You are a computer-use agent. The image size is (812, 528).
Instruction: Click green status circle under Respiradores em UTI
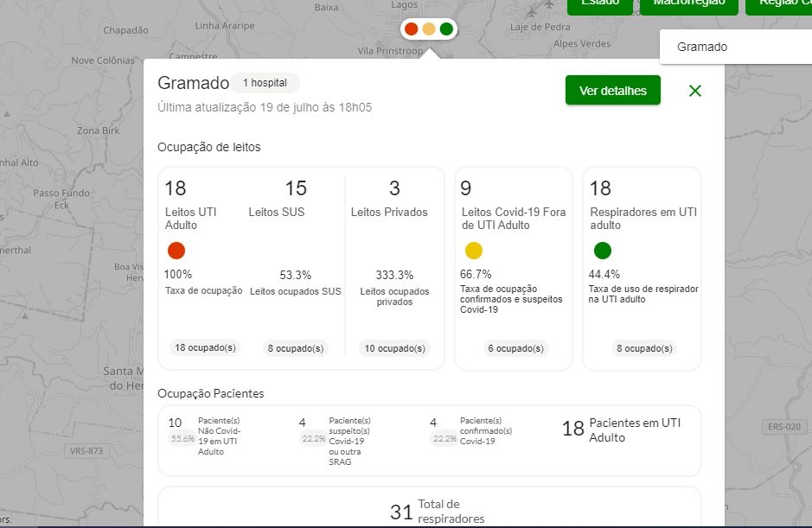click(603, 251)
